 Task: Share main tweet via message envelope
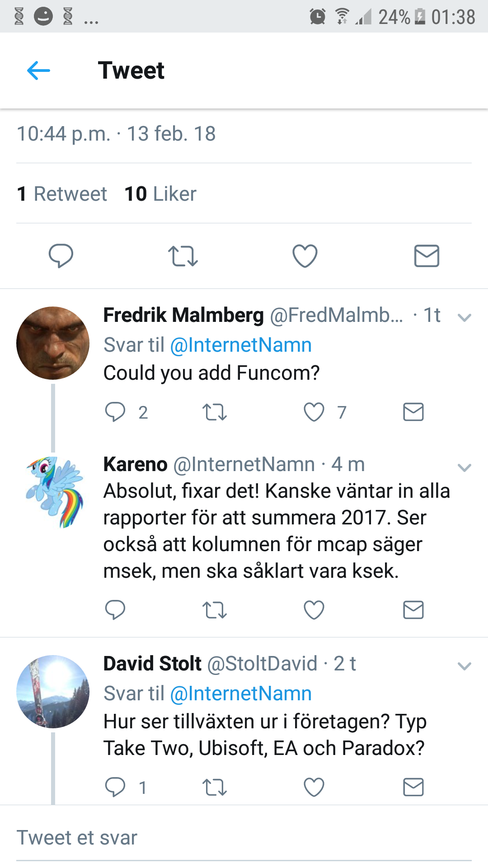(x=427, y=256)
